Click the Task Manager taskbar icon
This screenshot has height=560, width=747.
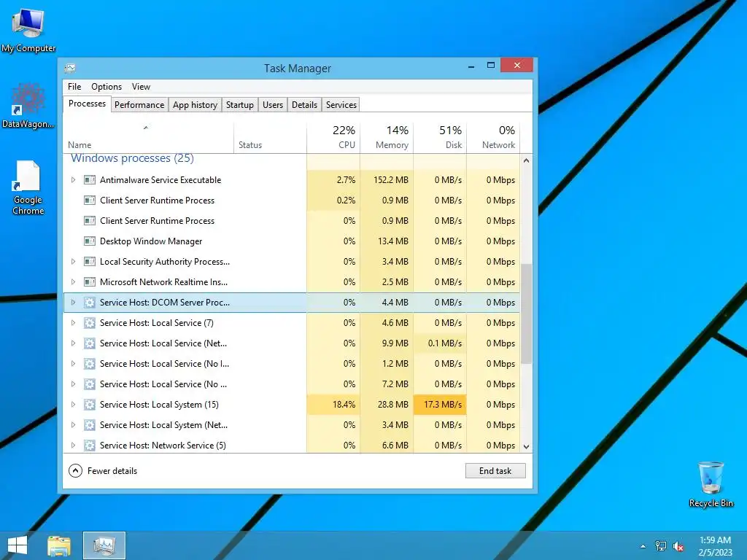pos(104,545)
